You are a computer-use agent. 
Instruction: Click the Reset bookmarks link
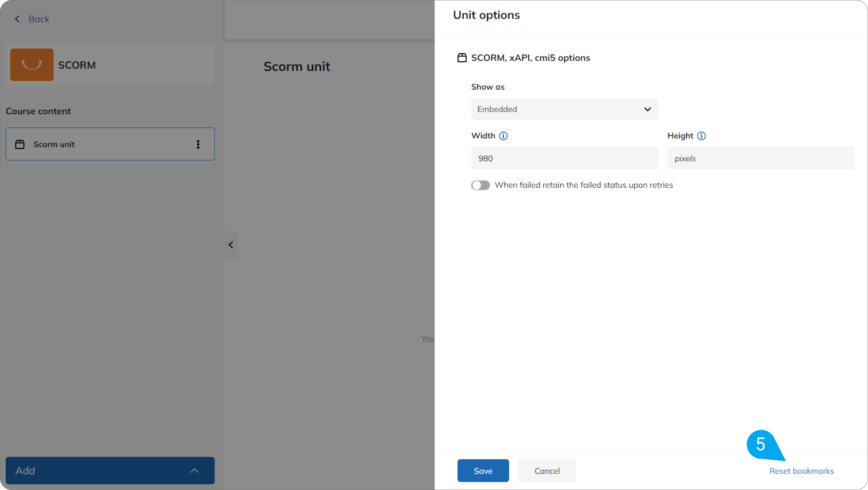coord(801,471)
